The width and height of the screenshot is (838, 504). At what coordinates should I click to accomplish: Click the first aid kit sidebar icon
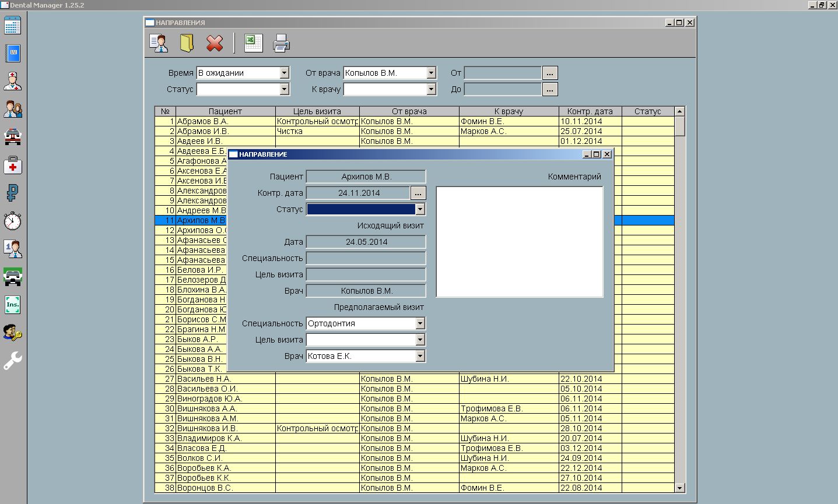12,165
